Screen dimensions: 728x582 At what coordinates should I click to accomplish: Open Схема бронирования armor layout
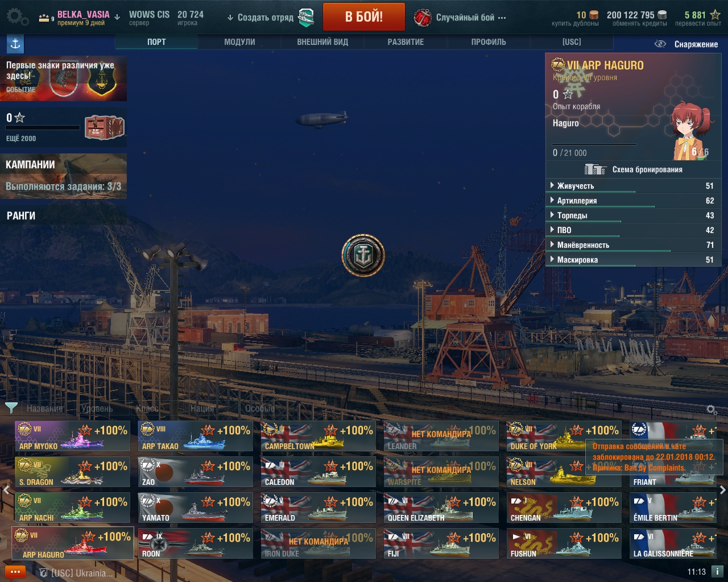[x=634, y=169]
